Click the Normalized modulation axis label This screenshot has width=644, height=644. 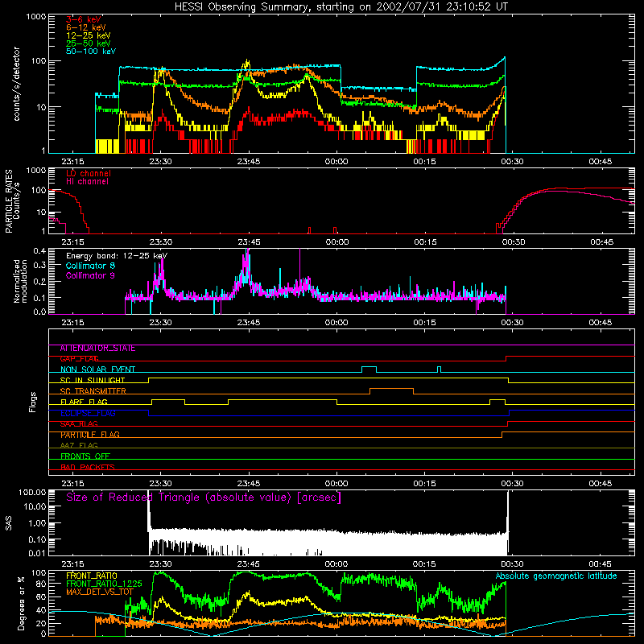click(20, 281)
